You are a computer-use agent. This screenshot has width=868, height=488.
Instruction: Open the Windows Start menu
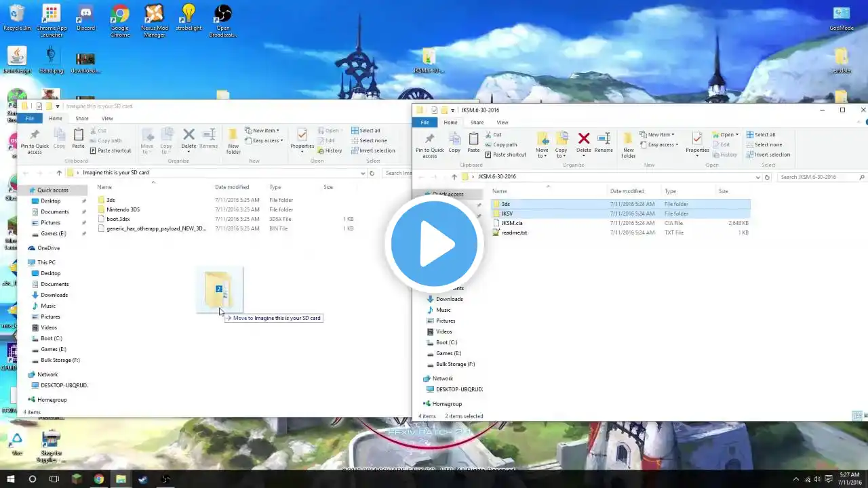coord(10,479)
